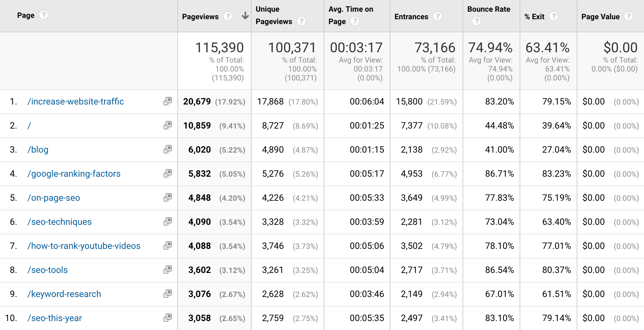Open the /increase-website-traffic page link
This screenshot has width=644, height=330.
pos(76,101)
